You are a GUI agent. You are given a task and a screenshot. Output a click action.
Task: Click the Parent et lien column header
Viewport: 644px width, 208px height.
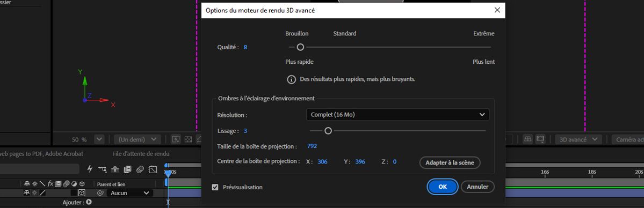pyautogui.click(x=111, y=184)
